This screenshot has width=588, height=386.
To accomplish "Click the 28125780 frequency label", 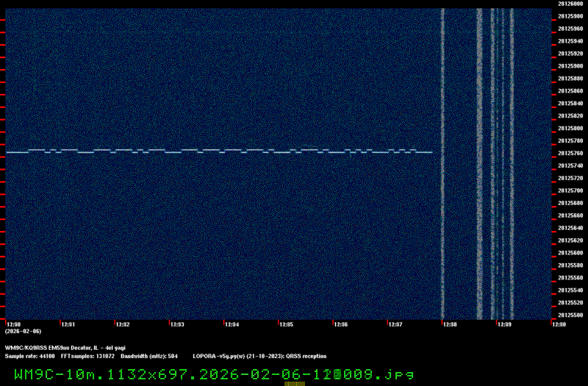I will coord(570,140).
